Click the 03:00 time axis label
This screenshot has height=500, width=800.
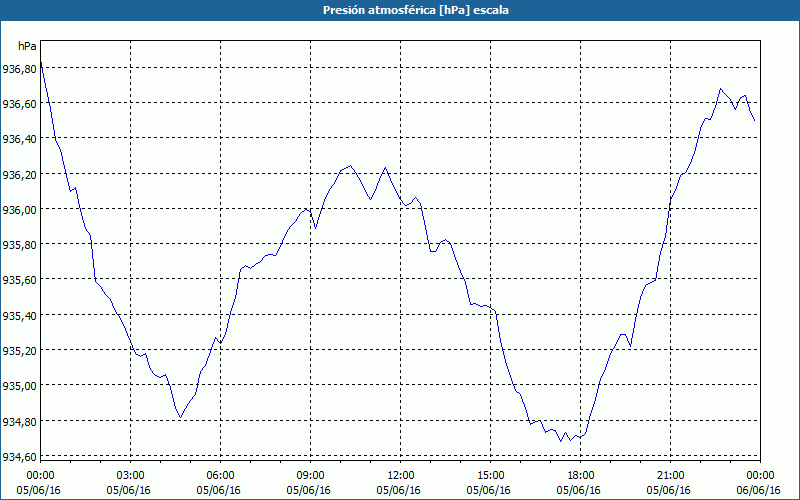(131, 476)
